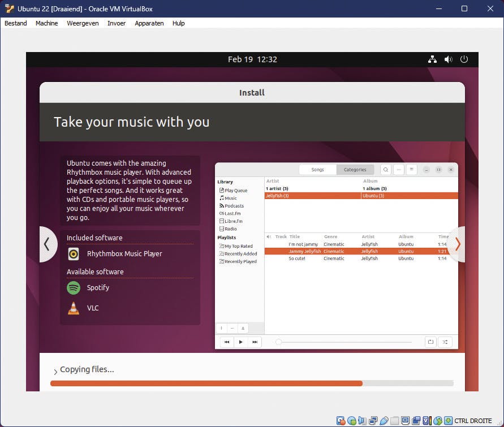Click the VLC label
This screenshot has height=427, width=504.
pyautogui.click(x=93, y=308)
